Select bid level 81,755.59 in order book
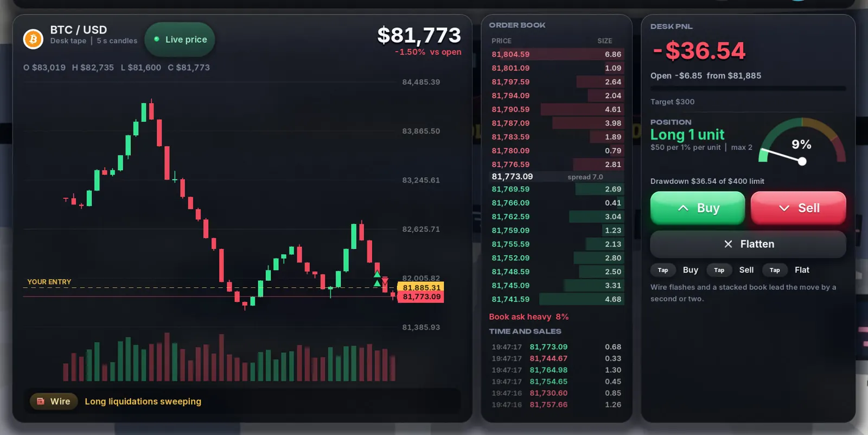The image size is (868, 435). (x=557, y=244)
